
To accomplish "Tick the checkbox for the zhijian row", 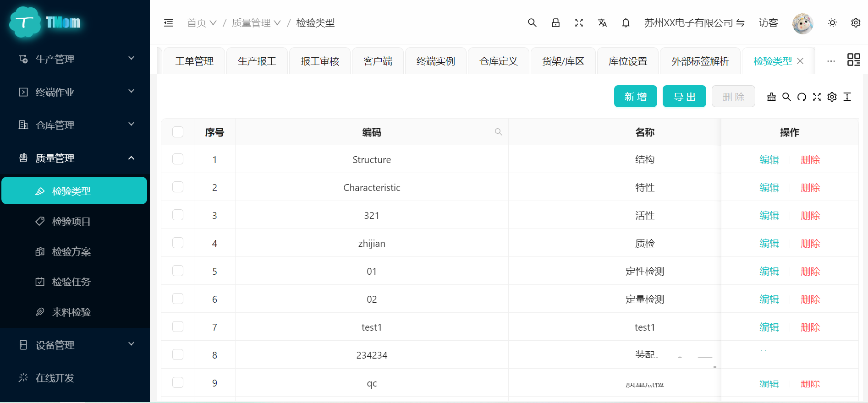I will point(178,243).
